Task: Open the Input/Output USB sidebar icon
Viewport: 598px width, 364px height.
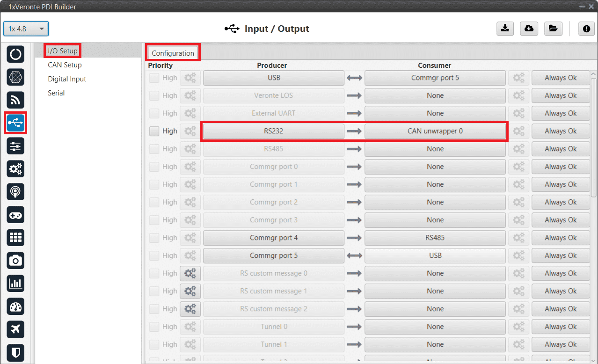Action: [15, 123]
